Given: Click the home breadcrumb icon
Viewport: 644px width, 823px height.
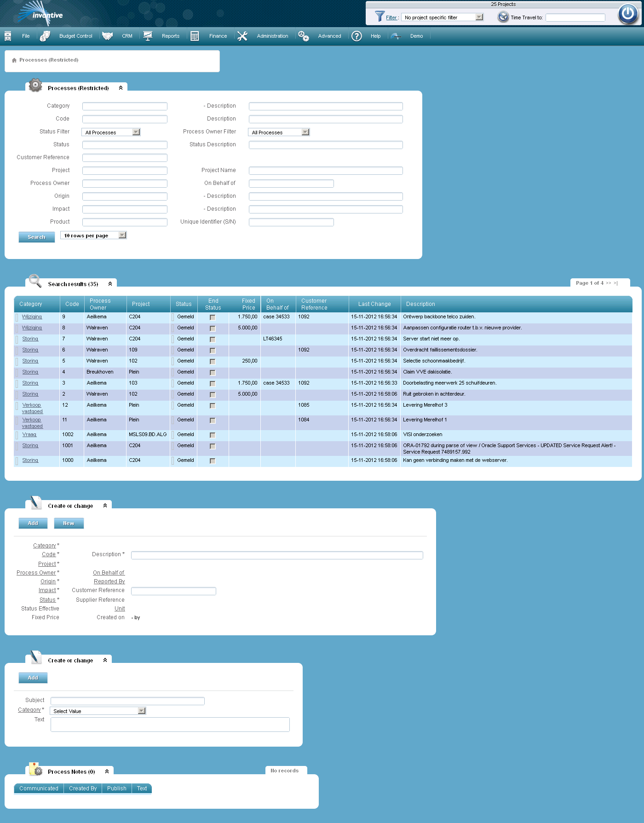Looking at the screenshot, I should (14, 60).
